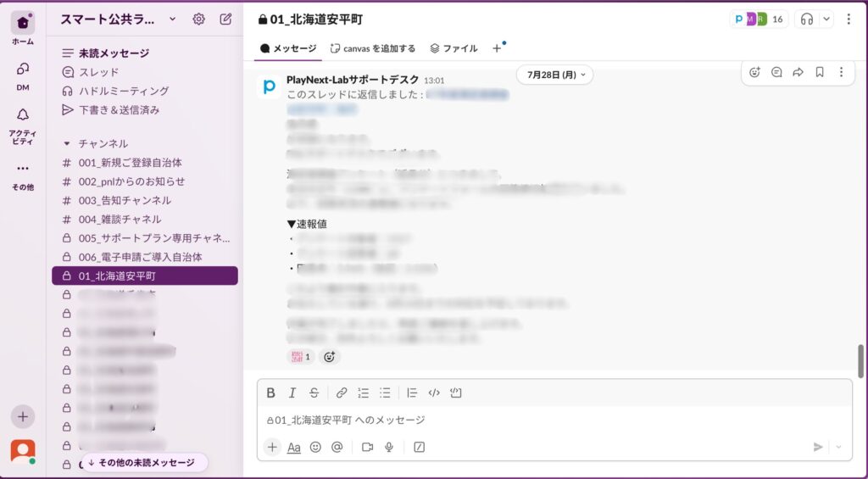Open the 003_告知チャンネル channel
Image resolution: width=868 pixels, height=479 pixels.
(125, 200)
